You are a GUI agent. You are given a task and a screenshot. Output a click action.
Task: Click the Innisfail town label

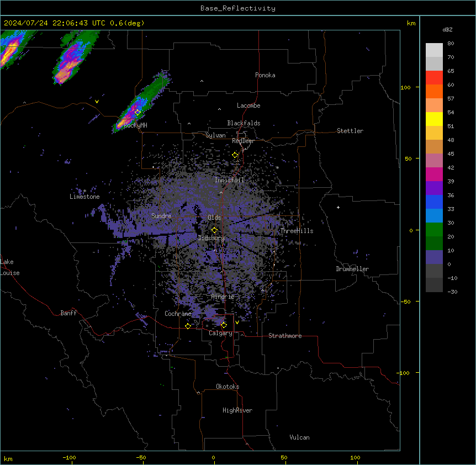click(230, 180)
